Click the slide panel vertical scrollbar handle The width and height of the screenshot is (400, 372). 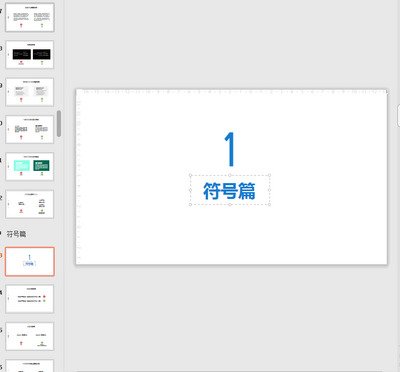point(59,124)
